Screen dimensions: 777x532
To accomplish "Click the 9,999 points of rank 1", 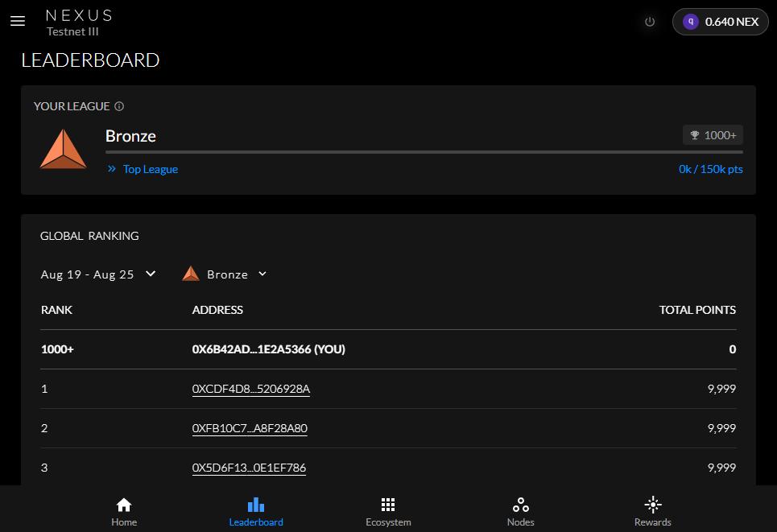I will coord(721,389).
